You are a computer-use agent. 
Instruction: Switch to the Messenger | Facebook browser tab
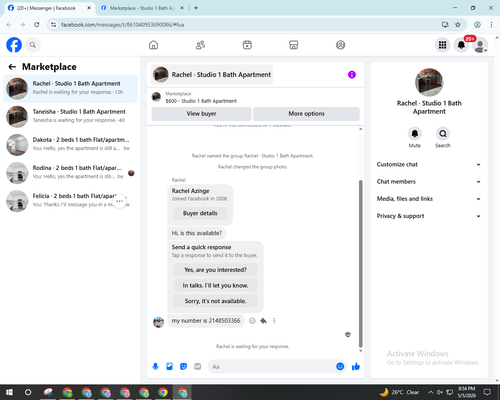coord(46,8)
